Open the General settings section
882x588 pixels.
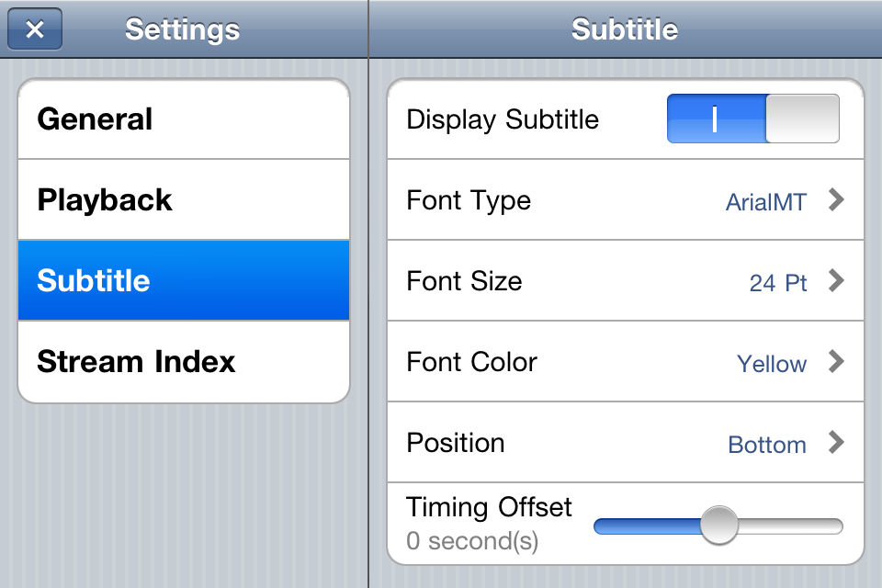pos(184,119)
